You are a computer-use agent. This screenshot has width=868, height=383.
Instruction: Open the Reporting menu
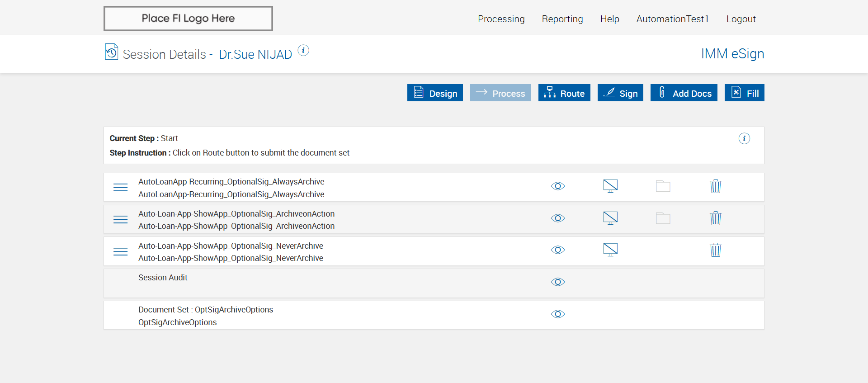[562, 19]
